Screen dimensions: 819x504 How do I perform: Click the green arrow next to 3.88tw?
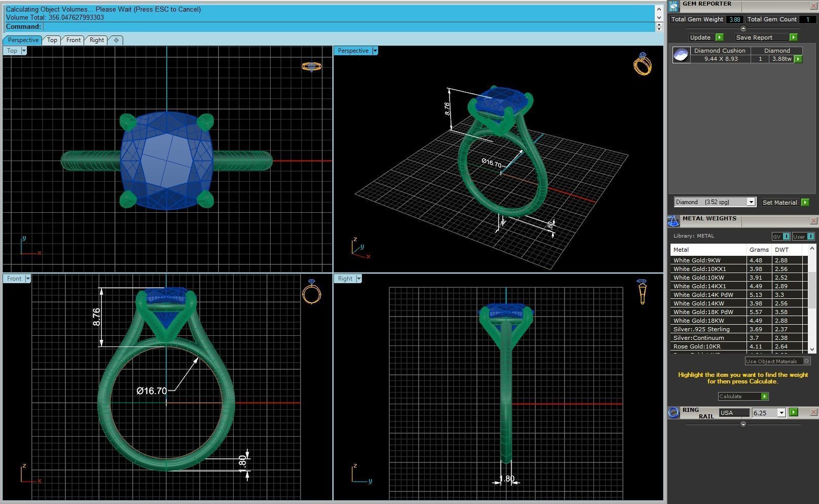point(798,59)
